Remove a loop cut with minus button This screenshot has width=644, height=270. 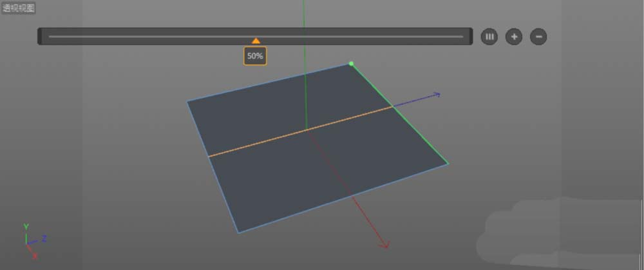coord(538,37)
